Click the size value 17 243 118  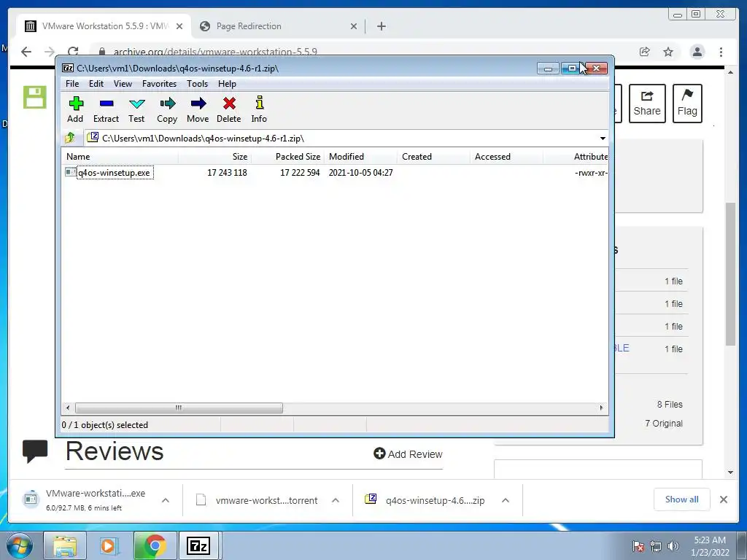(227, 172)
